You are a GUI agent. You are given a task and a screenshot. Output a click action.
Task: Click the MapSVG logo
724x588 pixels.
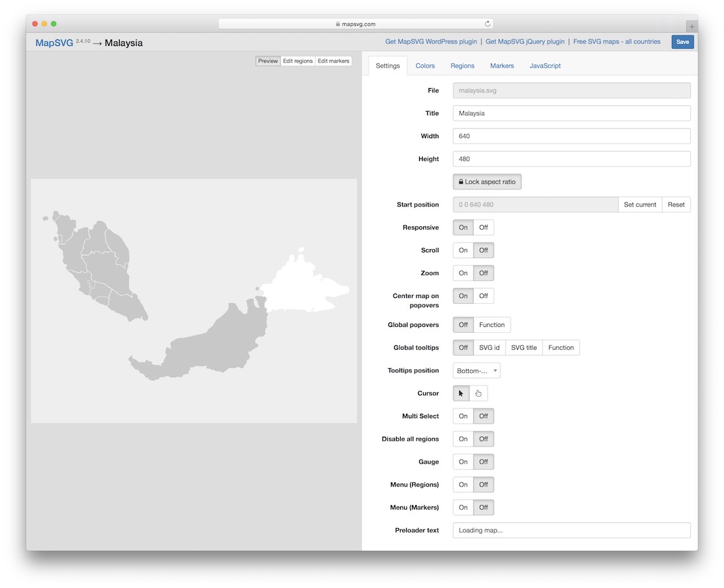point(54,41)
